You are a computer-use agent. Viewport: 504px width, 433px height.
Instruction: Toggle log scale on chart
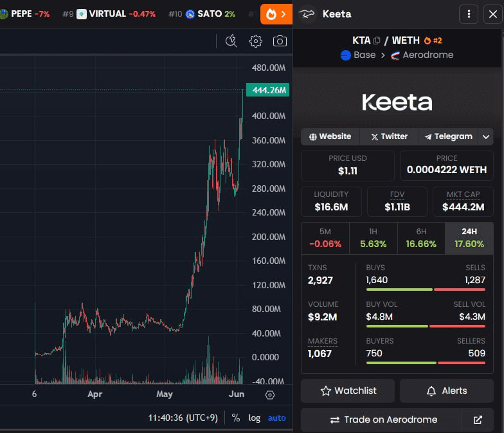[255, 418]
